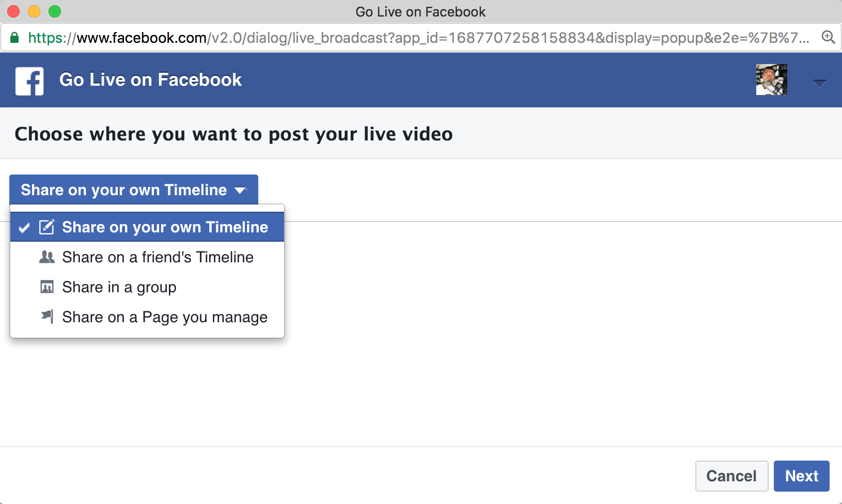
Task: Select Share on a friend's Timeline
Action: point(158,257)
